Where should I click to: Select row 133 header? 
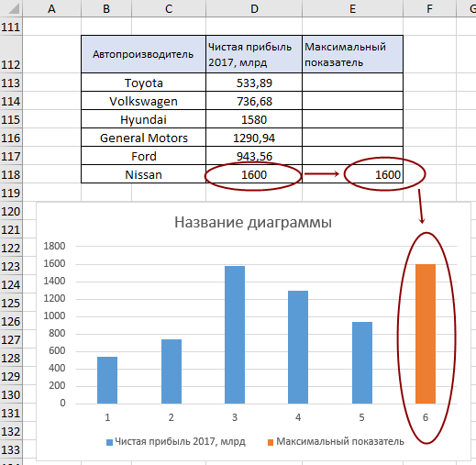(11, 449)
